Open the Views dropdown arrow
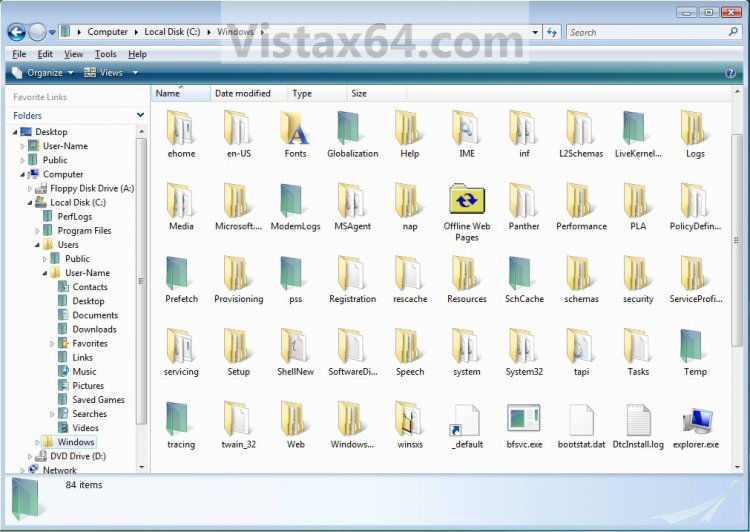The width and height of the screenshot is (750, 532). point(135,73)
